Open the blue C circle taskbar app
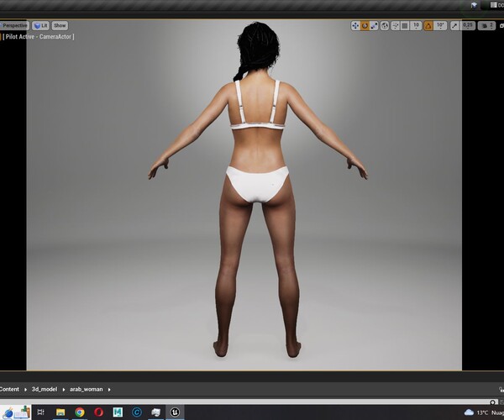The width and height of the screenshot is (504, 420). pos(137,412)
